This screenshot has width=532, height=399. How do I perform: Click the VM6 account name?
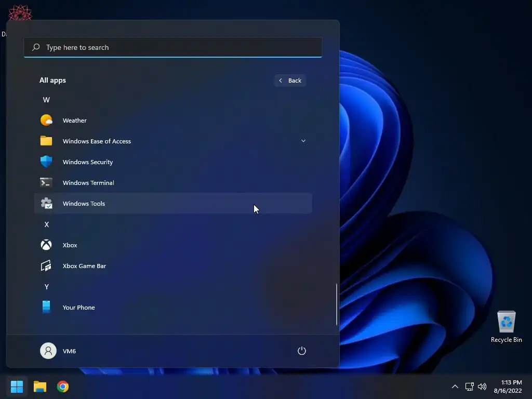coord(69,351)
